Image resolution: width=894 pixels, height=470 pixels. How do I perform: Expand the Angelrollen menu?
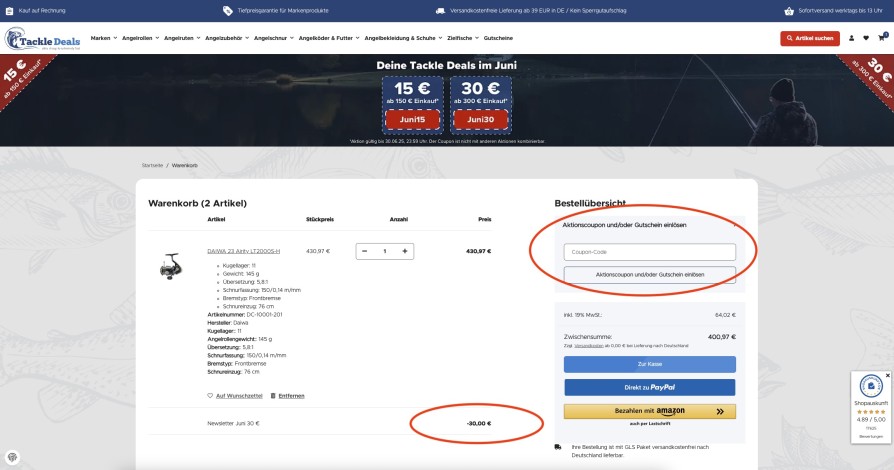140,38
